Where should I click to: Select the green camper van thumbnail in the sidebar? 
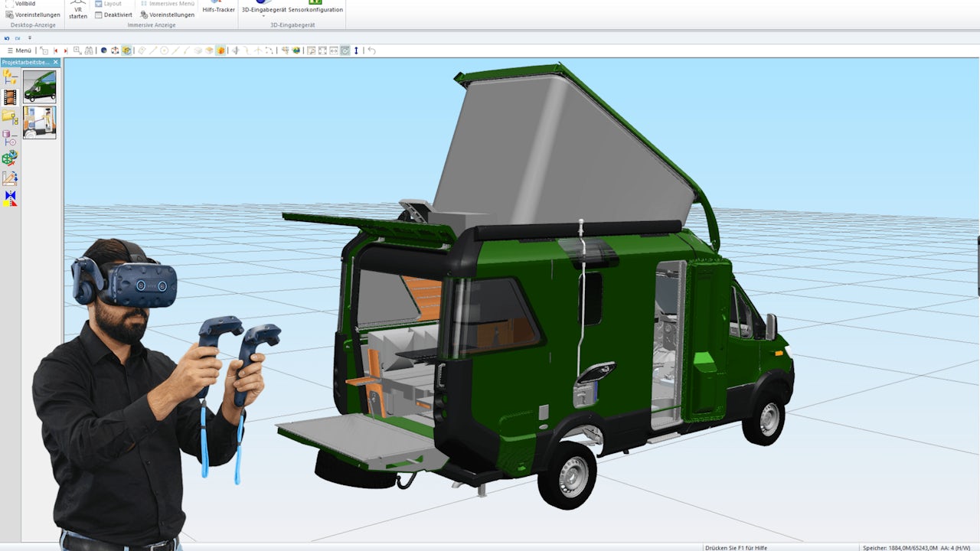point(40,86)
